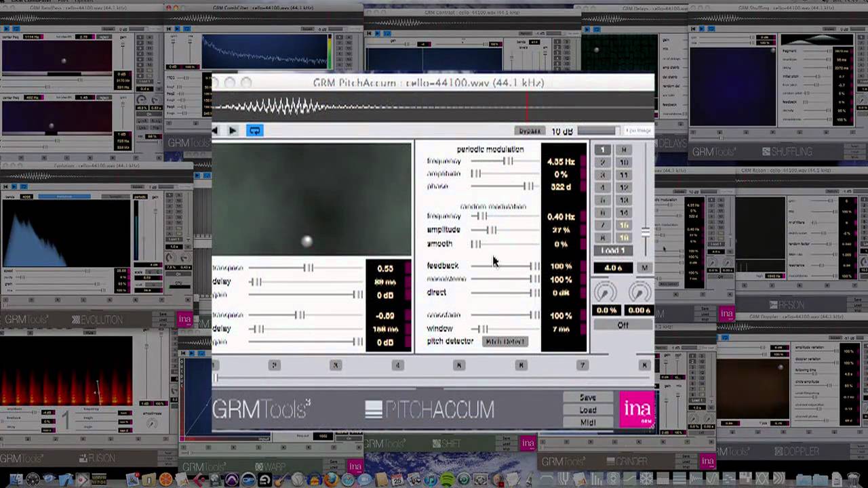Open Spotify from the Dock
This screenshot has height=488, width=868.
coord(447,480)
